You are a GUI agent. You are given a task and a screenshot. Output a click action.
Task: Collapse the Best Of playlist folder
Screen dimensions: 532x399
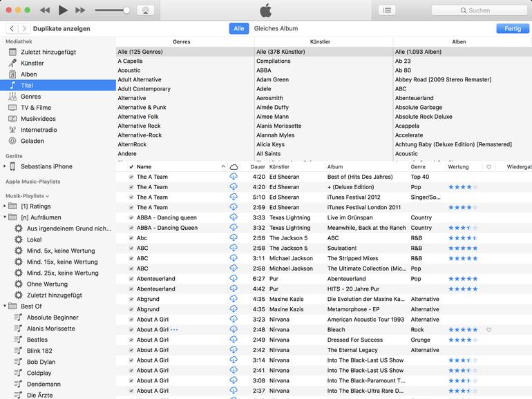tap(5, 306)
